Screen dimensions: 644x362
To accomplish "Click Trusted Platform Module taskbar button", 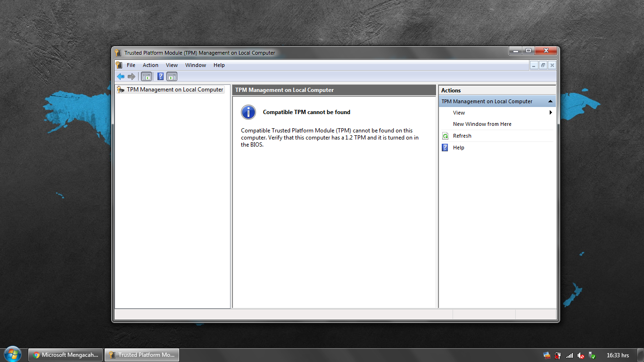I will pos(142,355).
